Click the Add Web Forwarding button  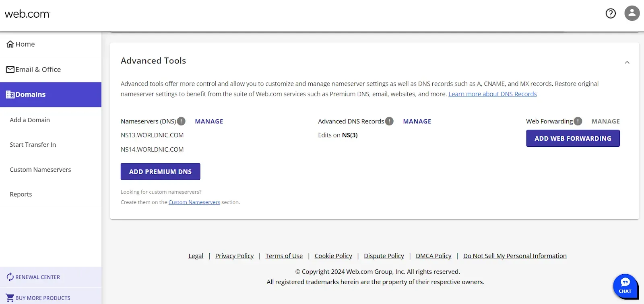573,138
